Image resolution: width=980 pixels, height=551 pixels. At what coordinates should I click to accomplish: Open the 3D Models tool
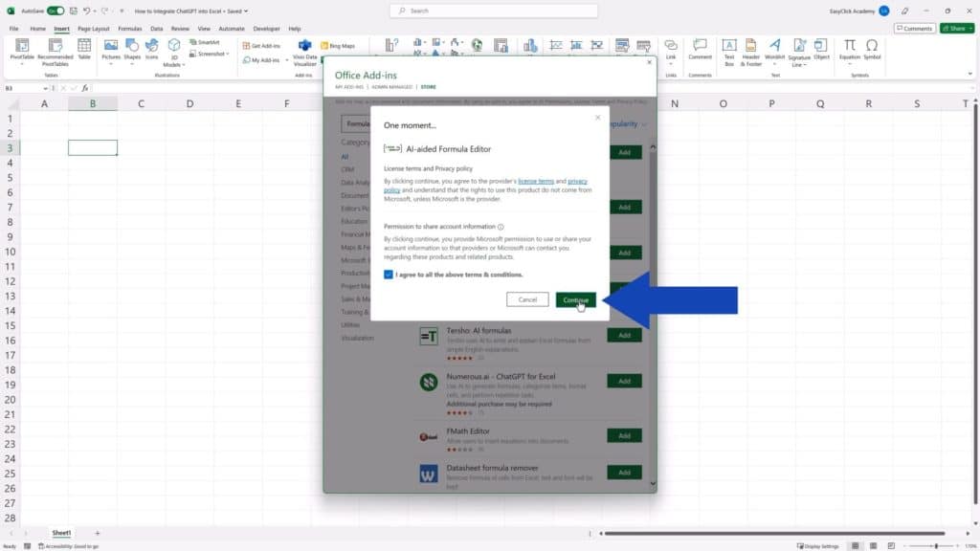coord(173,52)
